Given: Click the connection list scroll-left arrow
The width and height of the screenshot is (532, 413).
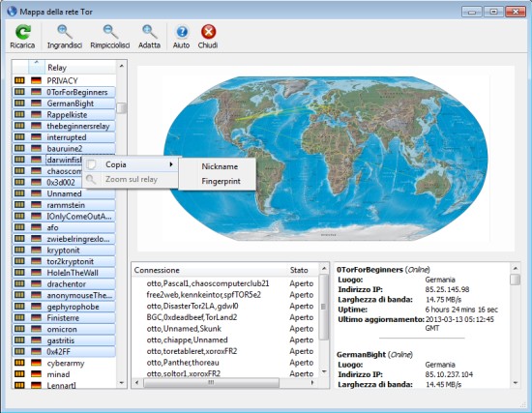Looking at the screenshot, I should coord(137,383).
